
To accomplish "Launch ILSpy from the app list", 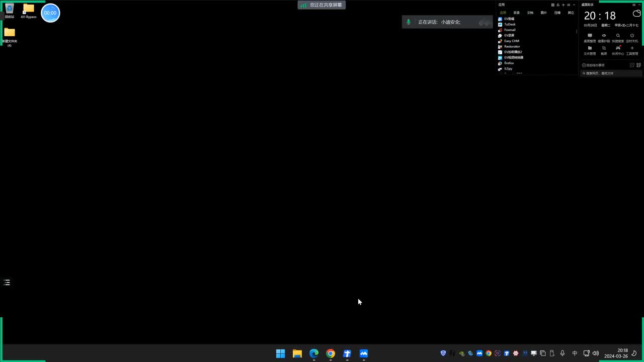I will pyautogui.click(x=505, y=68).
